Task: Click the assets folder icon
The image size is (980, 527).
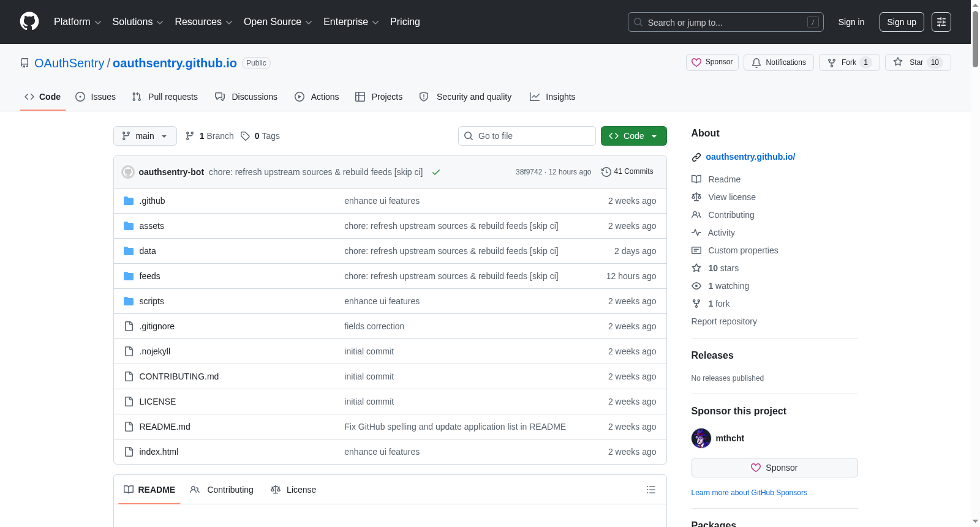Action: coord(129,226)
